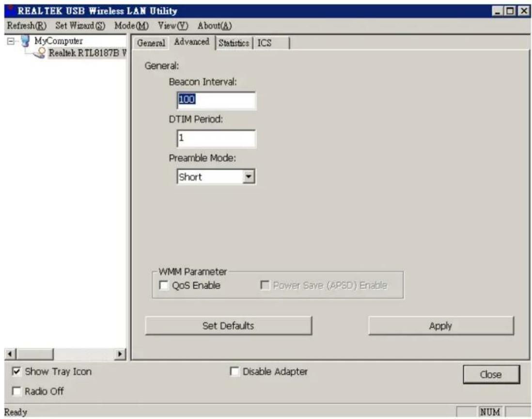Open the View(V) menu
Screen dimensions: 532x419
coord(172,26)
